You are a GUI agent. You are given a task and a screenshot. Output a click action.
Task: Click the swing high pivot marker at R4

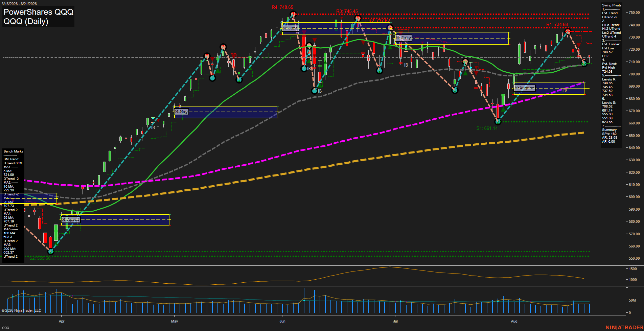[293, 14]
